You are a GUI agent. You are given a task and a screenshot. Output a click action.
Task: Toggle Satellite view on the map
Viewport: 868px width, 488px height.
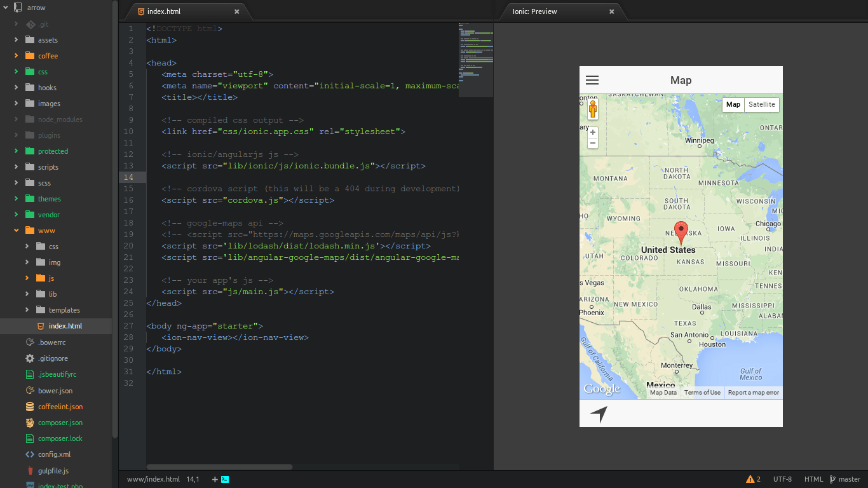761,104
